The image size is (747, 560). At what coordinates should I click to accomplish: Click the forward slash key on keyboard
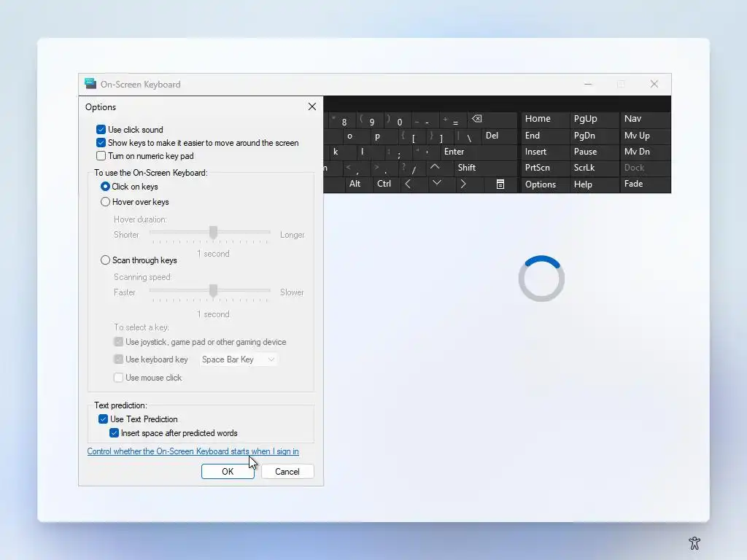coord(411,168)
